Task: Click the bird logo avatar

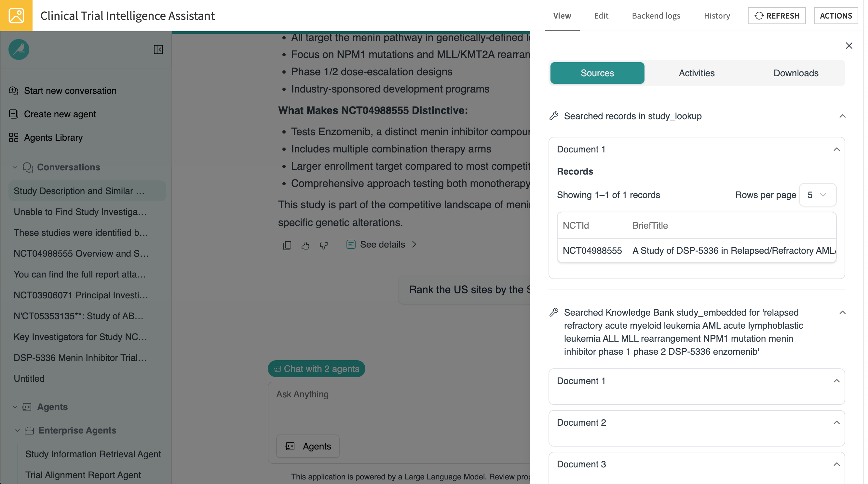Action: tap(19, 50)
